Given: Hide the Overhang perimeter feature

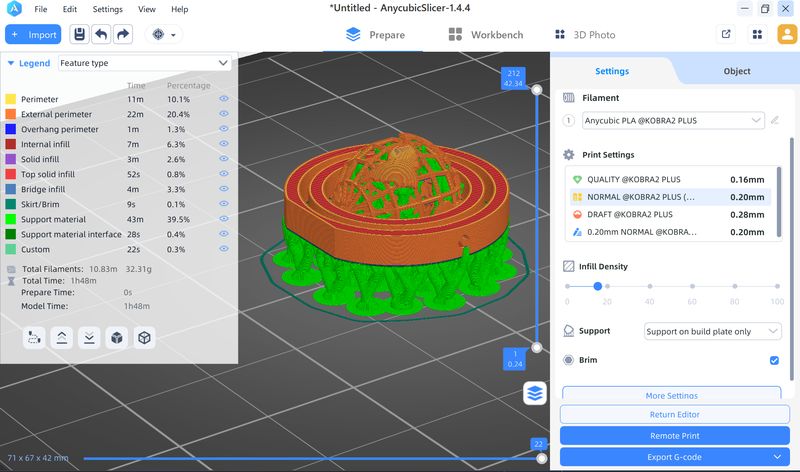Looking at the screenshot, I should click(223, 129).
